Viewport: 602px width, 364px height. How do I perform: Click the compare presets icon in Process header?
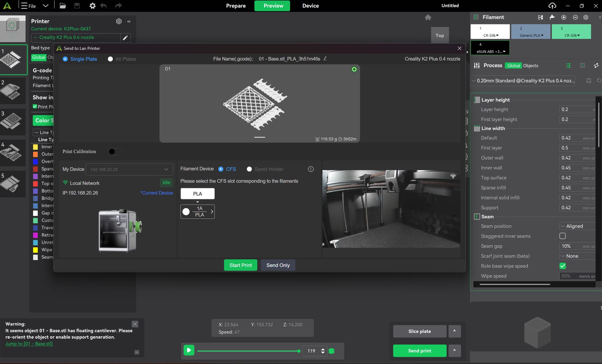[x=596, y=65]
